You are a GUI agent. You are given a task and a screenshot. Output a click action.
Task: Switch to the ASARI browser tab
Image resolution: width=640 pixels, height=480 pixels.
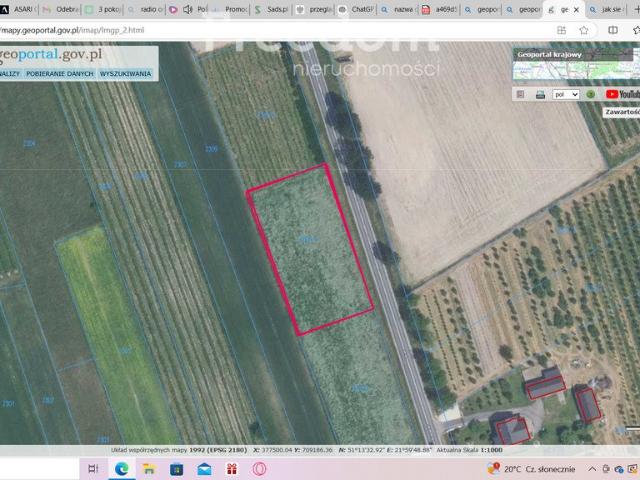(18, 9)
